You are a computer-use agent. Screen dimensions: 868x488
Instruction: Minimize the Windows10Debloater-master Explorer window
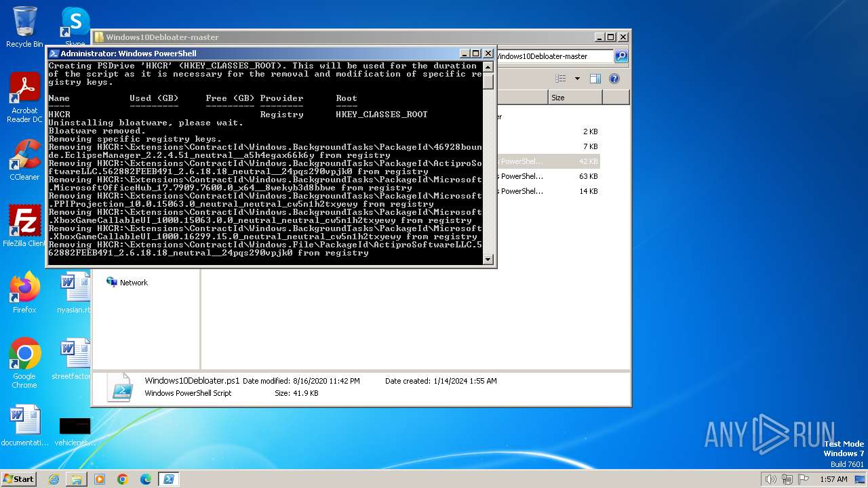point(599,37)
